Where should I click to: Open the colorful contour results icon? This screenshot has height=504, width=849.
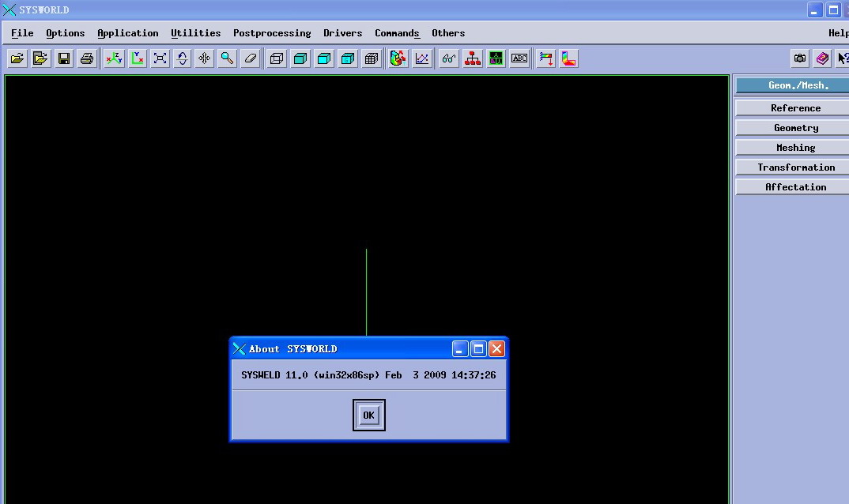[398, 58]
